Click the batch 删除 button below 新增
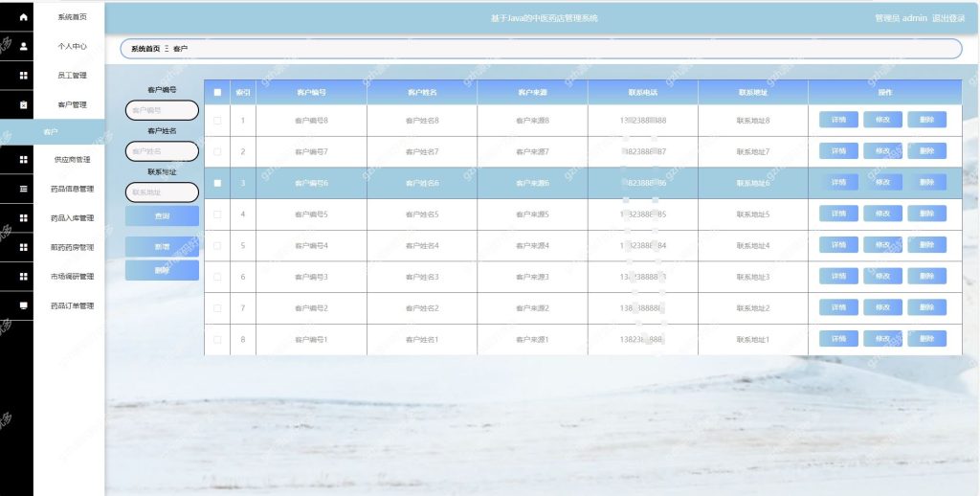Viewport: 980px width, 496px height. coord(162,271)
